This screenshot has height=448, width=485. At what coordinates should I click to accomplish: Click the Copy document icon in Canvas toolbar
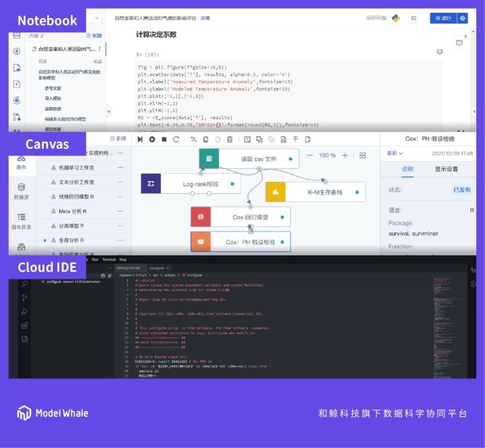pyautogui.click(x=205, y=139)
